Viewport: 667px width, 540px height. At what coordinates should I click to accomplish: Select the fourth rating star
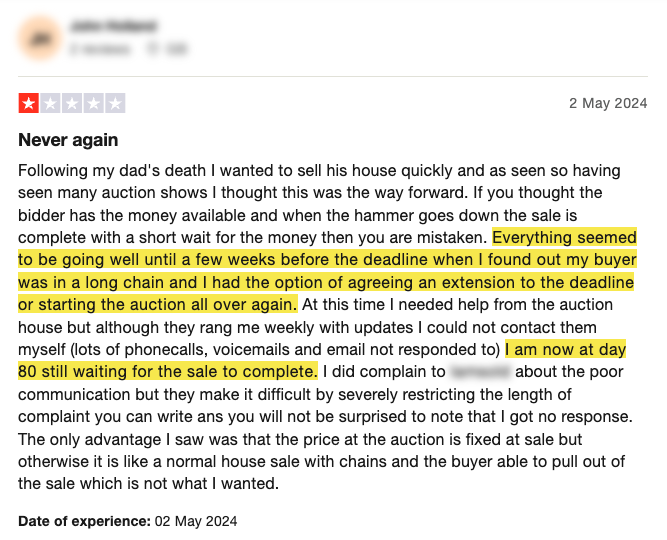coord(94,103)
